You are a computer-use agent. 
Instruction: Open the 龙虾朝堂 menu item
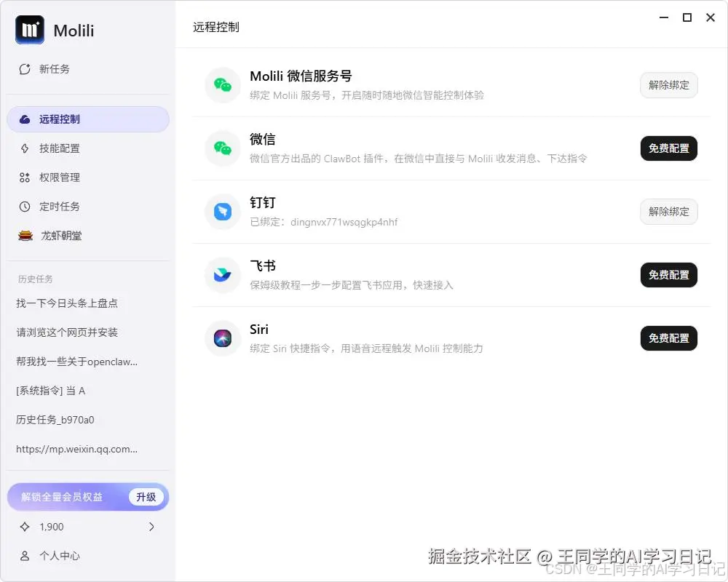(88, 236)
